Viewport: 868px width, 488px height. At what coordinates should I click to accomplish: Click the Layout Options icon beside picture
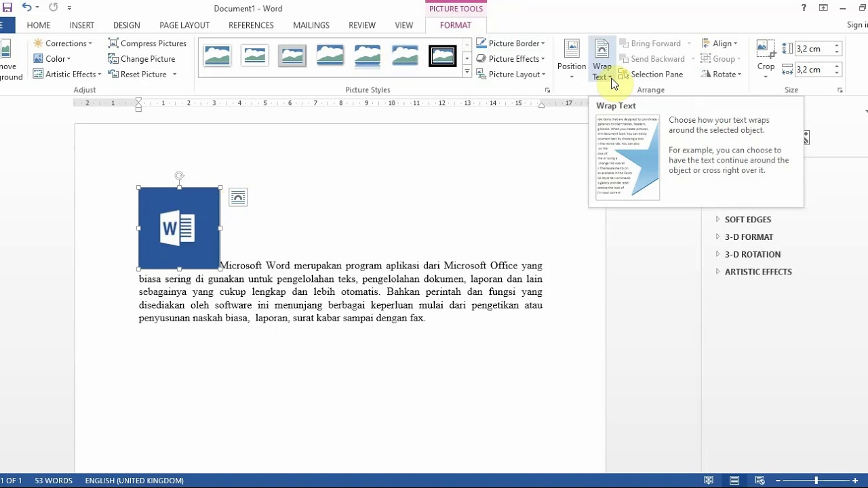(x=238, y=197)
